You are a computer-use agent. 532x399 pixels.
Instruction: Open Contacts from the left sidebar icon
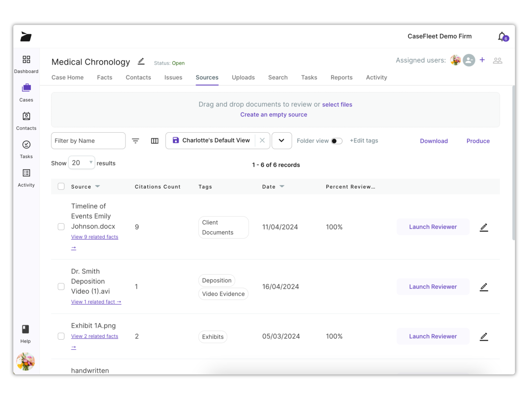click(26, 116)
